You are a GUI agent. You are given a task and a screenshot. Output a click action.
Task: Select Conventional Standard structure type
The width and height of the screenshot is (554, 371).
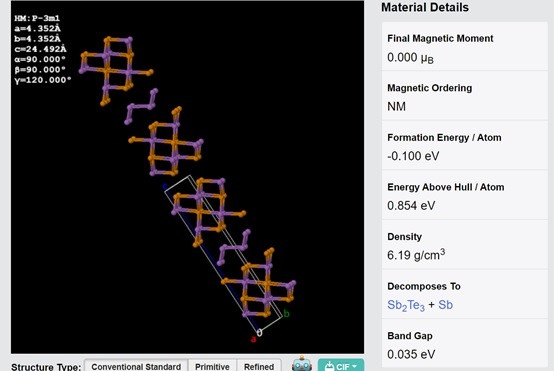click(136, 366)
